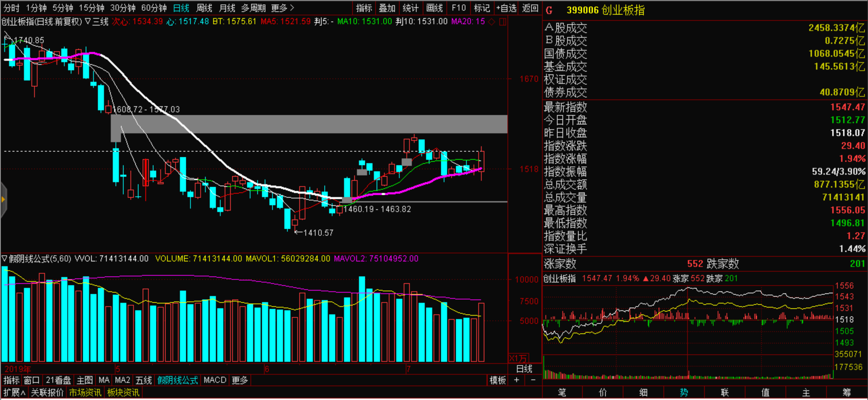Screen dimensions: 868x400
Task: Click the minus zoom-out chart button
Action: tap(533, 380)
